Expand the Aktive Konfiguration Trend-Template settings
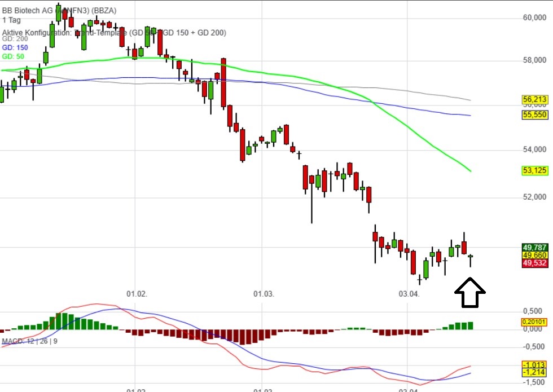The height and width of the screenshot is (392, 553). pos(113,33)
